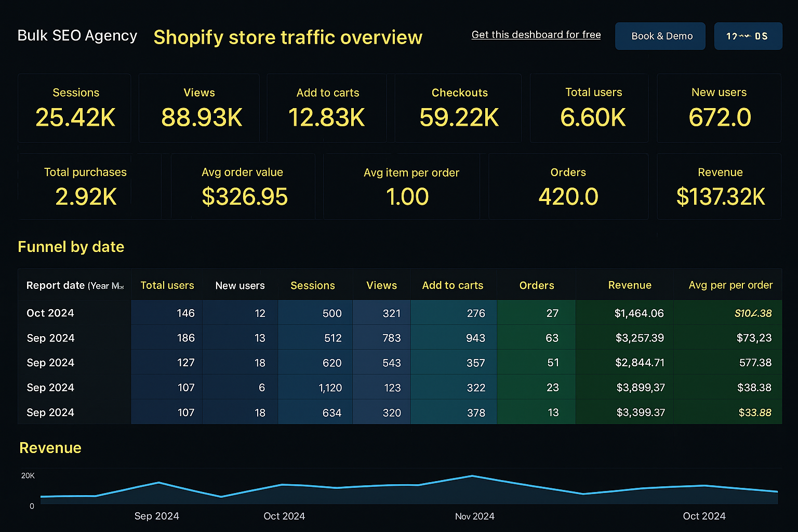Click the Funnel by date heading
This screenshot has height=532, width=798.
[x=71, y=247]
